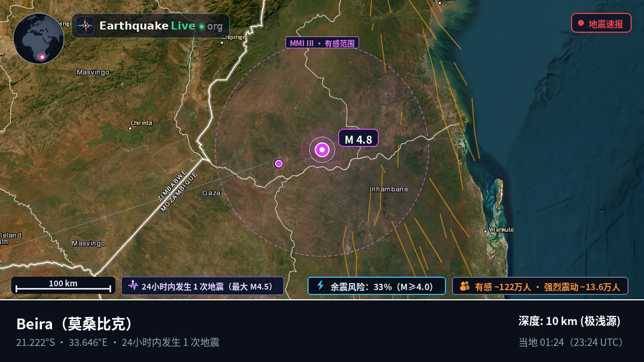Click the 有感 ~122万人 population panel

click(540, 286)
